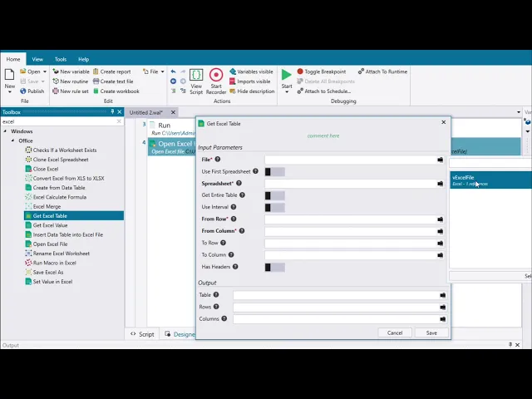Click the Output panel pin icon
532x399 pixels.
(510, 345)
